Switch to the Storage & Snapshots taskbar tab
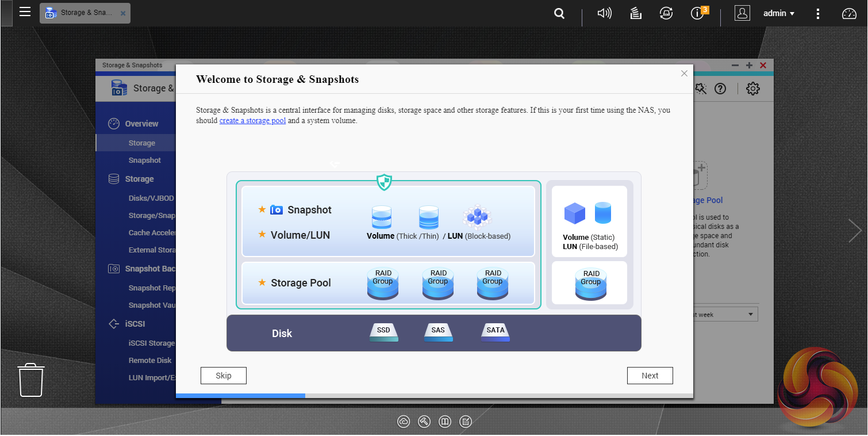Image resolution: width=868 pixels, height=436 pixels. (x=85, y=13)
